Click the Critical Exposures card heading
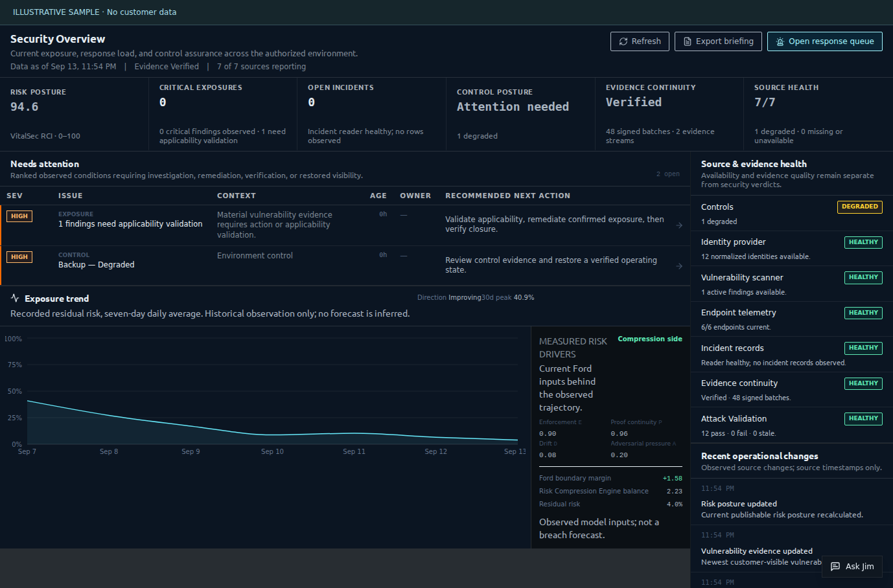Screen dimensions: 893x588 [201, 87]
